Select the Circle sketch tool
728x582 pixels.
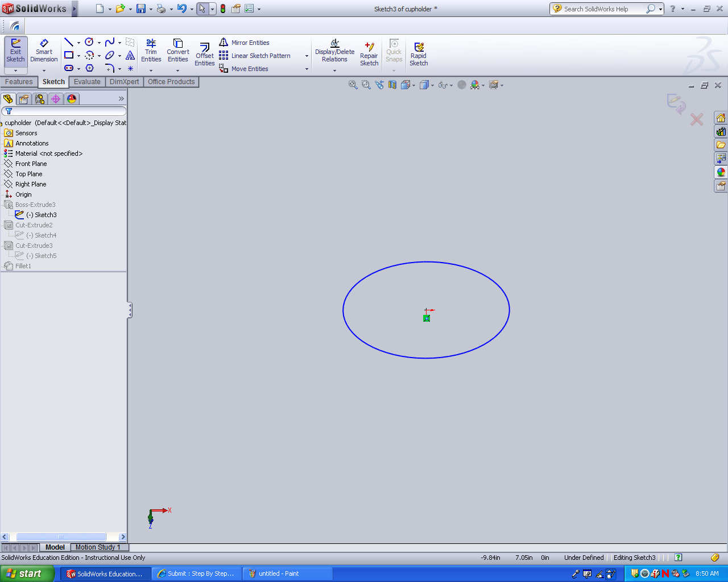pos(89,42)
